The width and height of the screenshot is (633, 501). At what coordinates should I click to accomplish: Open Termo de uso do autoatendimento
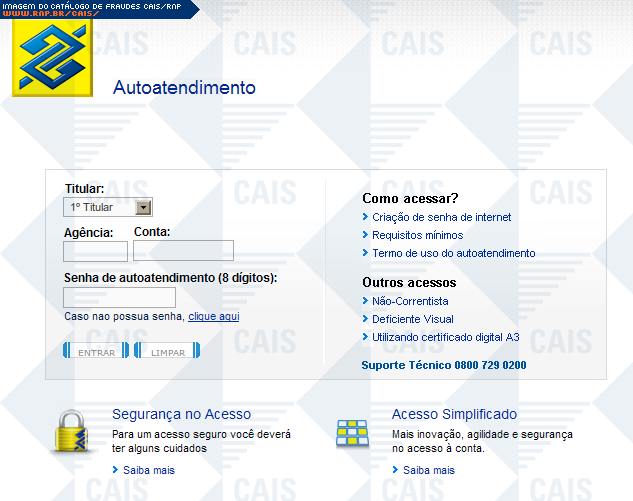pos(453,253)
